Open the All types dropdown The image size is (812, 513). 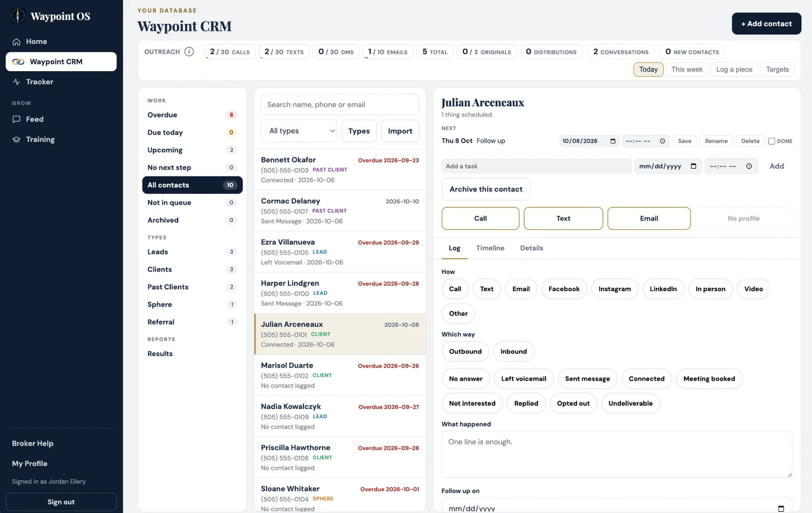[x=299, y=131]
